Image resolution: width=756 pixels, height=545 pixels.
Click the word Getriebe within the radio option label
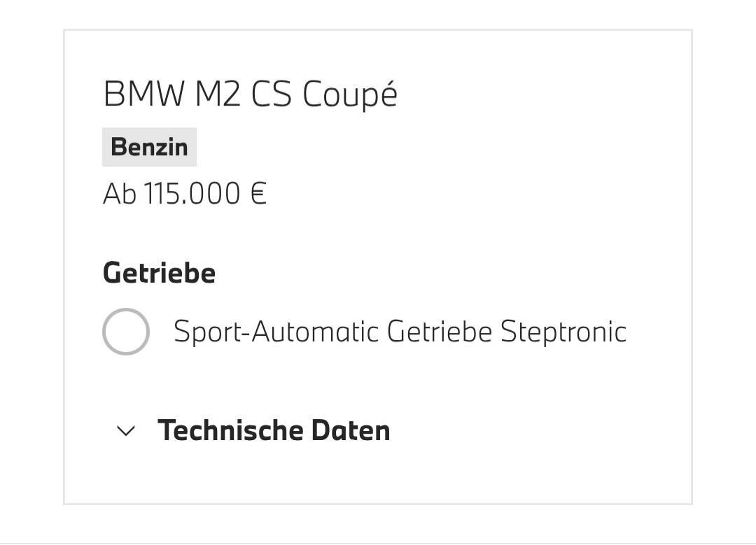pyautogui.click(x=440, y=332)
